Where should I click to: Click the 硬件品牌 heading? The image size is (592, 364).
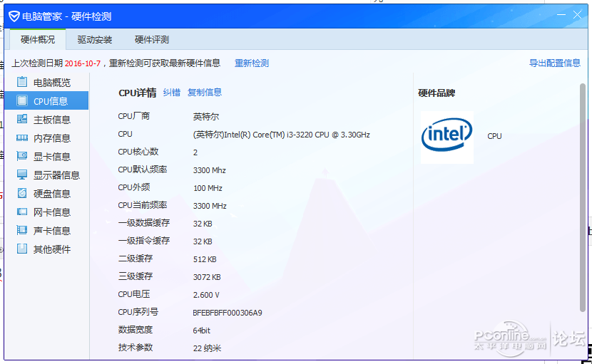[x=437, y=93]
